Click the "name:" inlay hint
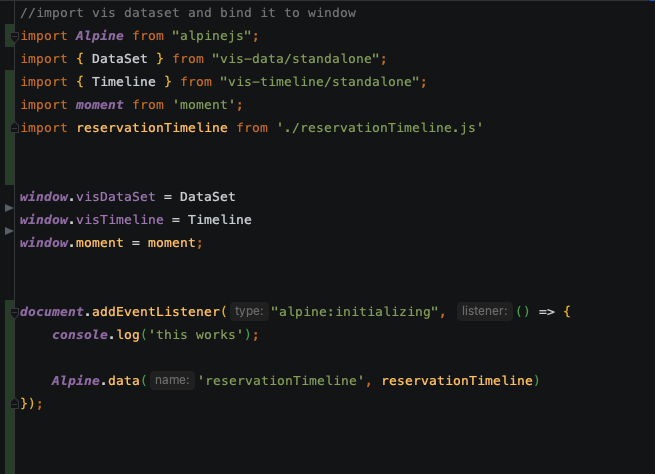 click(x=172, y=380)
